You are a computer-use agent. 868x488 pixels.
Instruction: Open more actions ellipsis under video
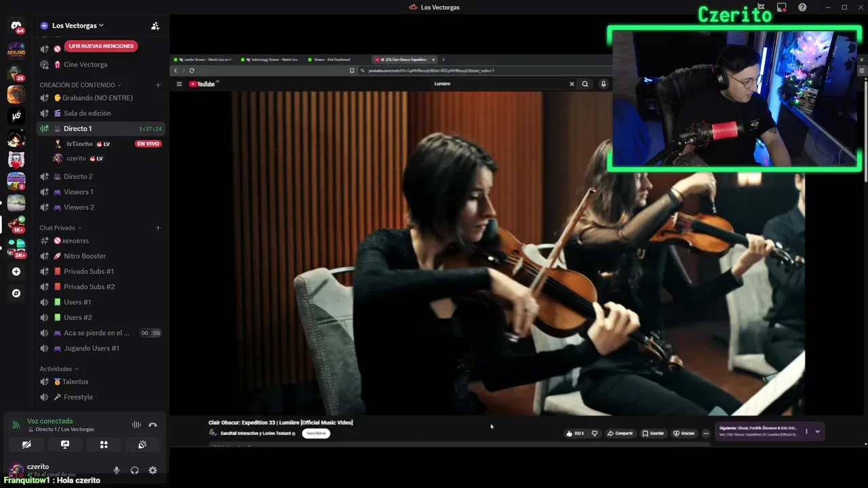(x=706, y=433)
